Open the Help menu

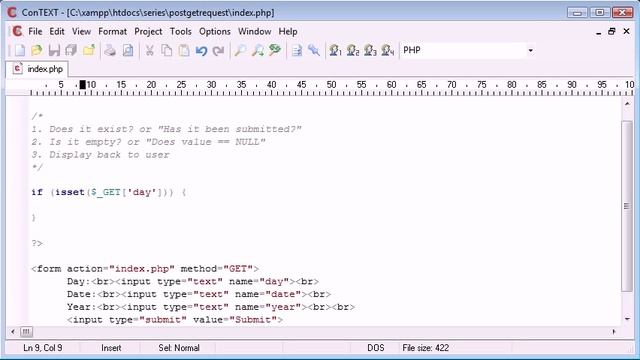(x=288, y=31)
